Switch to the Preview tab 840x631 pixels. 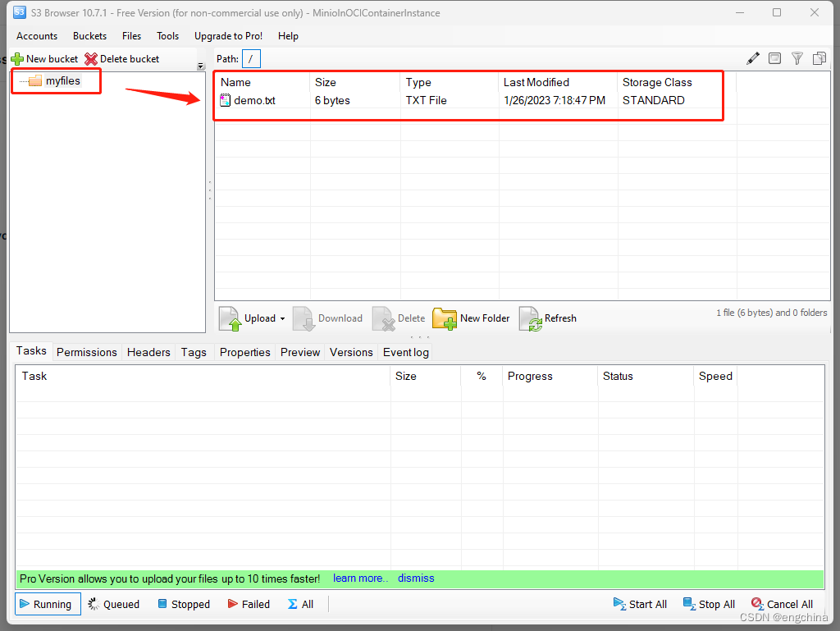pos(300,352)
